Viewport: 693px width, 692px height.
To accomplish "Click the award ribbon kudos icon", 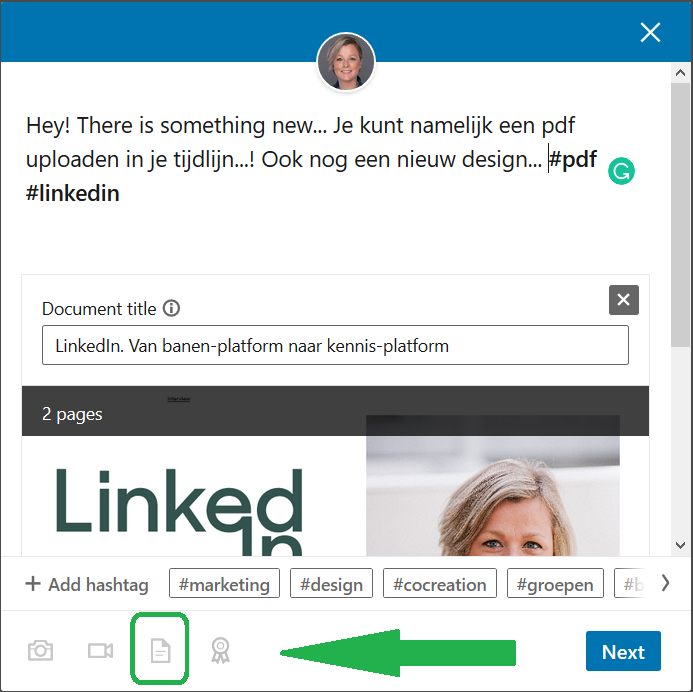I will pyautogui.click(x=220, y=650).
